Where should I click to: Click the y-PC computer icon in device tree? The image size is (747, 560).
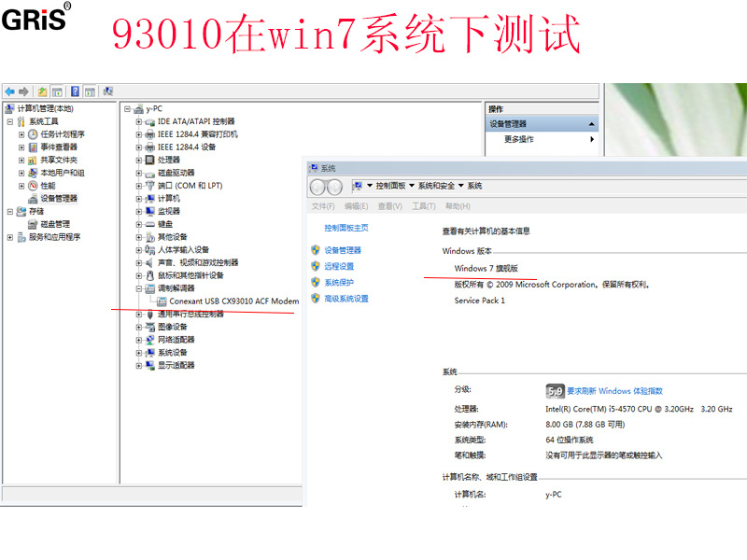coord(138,109)
